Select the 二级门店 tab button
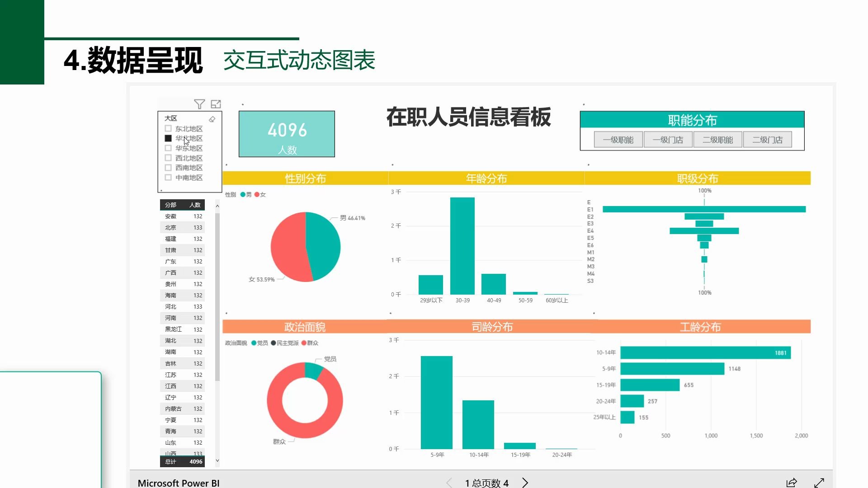 [767, 140]
